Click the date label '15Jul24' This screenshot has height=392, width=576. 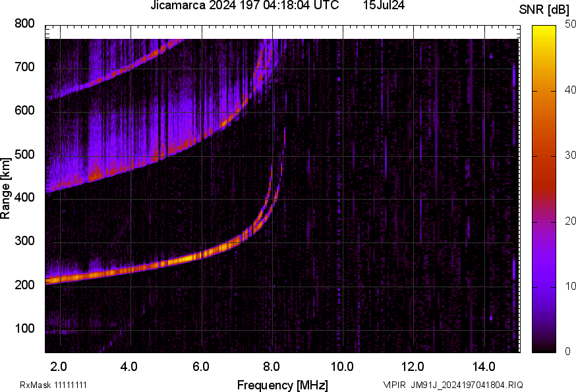coord(384,5)
